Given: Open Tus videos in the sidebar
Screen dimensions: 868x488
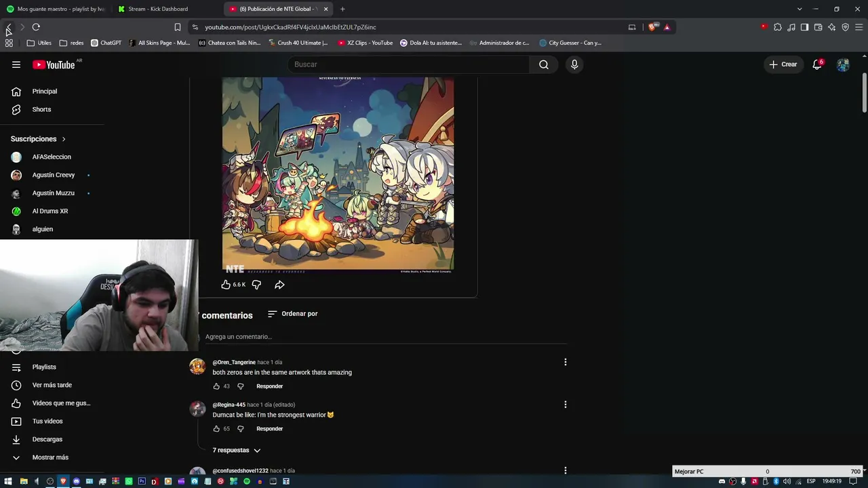Looking at the screenshot, I should (47, 422).
